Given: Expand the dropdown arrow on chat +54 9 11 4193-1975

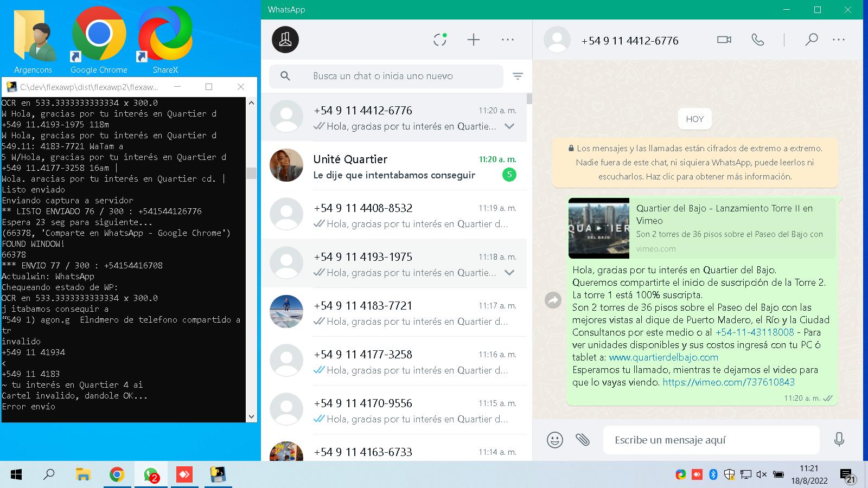Looking at the screenshot, I should tap(509, 273).
